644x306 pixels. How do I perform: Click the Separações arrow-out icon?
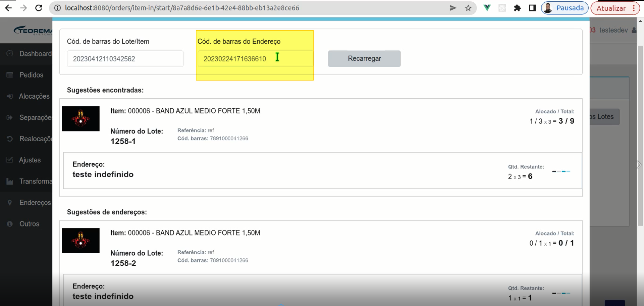(x=10, y=117)
